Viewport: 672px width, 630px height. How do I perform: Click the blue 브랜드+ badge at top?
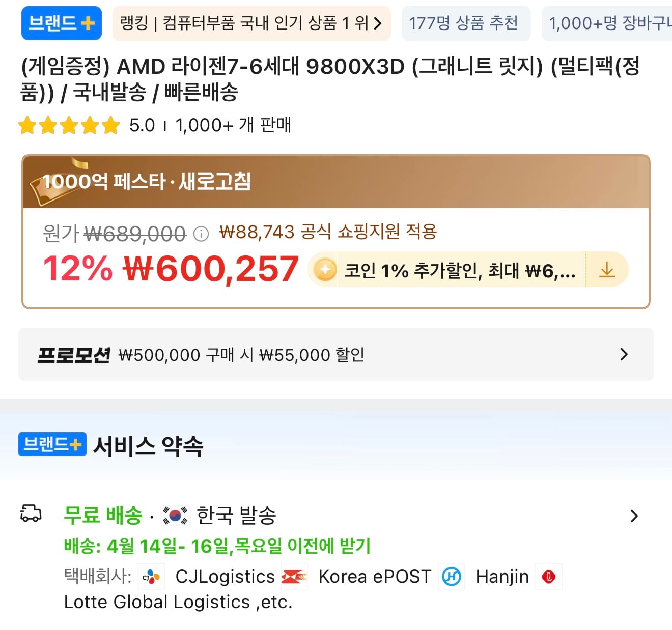point(61,23)
